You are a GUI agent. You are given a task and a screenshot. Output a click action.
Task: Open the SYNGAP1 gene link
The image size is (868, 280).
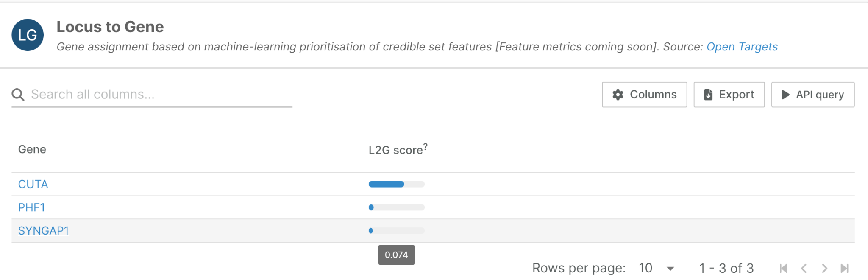point(43,231)
